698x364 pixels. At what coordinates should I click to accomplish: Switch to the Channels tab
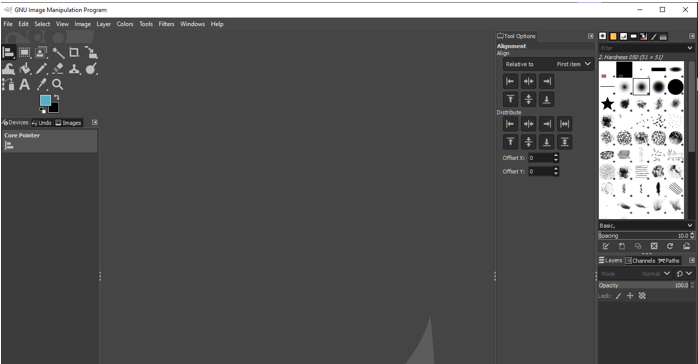(x=640, y=261)
